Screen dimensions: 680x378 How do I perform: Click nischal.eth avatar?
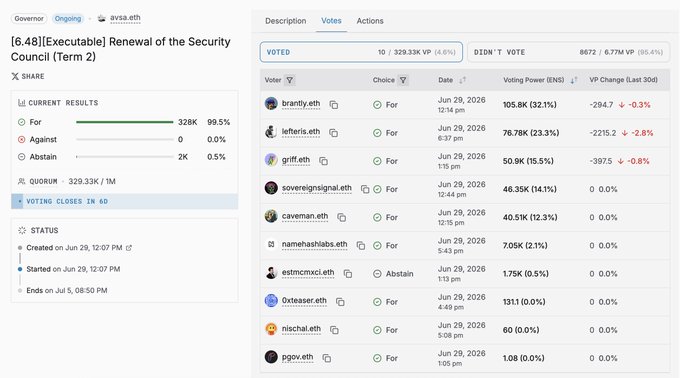pyautogui.click(x=271, y=329)
